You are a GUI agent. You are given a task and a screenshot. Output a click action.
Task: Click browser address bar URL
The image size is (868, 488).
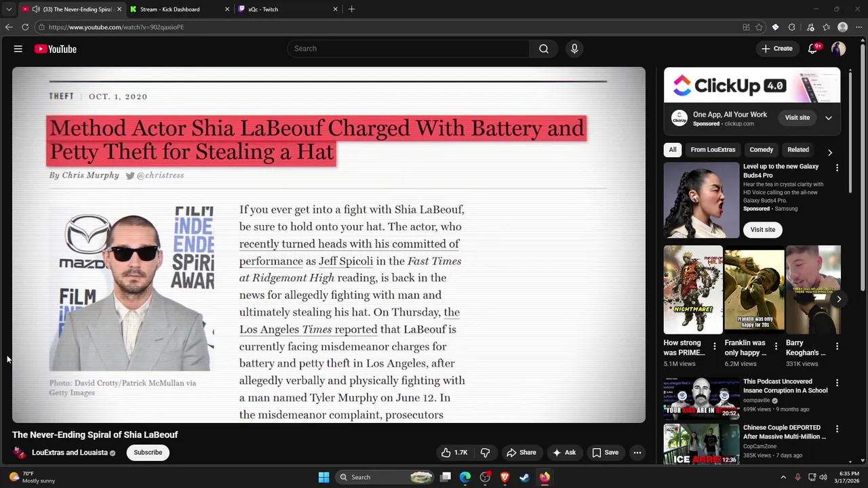pyautogui.click(x=116, y=27)
